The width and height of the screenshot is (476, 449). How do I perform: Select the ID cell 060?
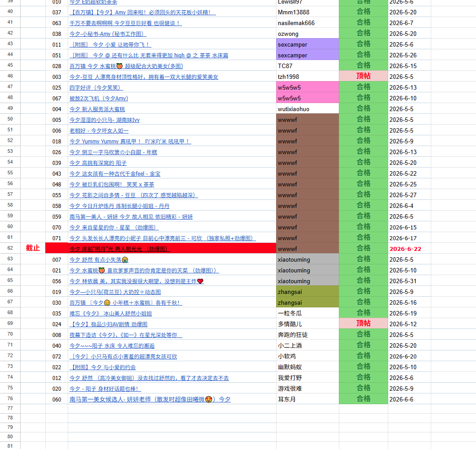pyautogui.click(x=57, y=400)
